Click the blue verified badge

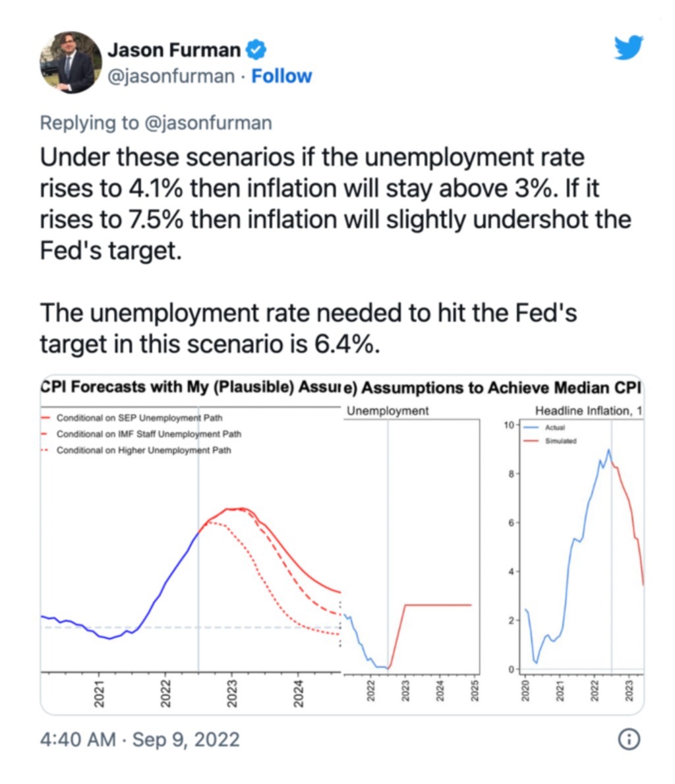click(x=256, y=49)
